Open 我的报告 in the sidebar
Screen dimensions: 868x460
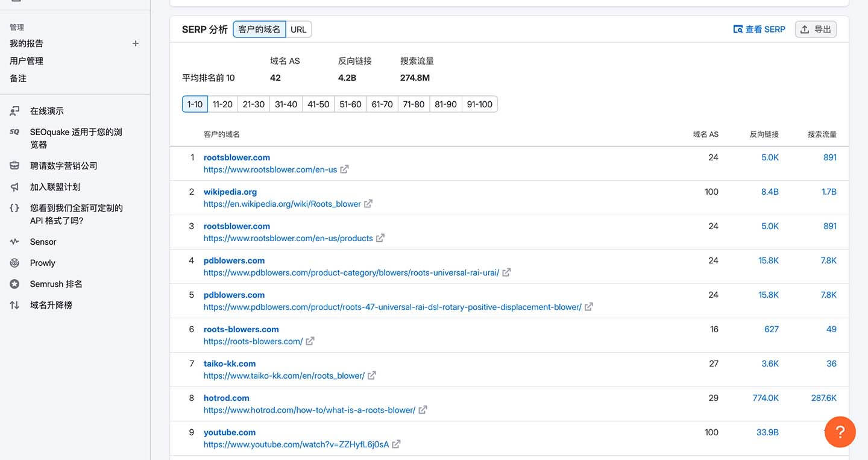(x=27, y=43)
